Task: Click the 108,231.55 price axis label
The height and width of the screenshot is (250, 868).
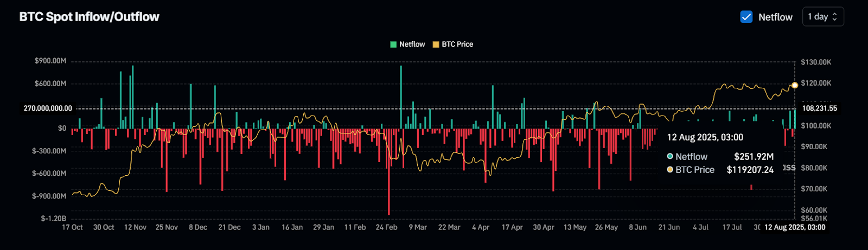Action: point(820,108)
